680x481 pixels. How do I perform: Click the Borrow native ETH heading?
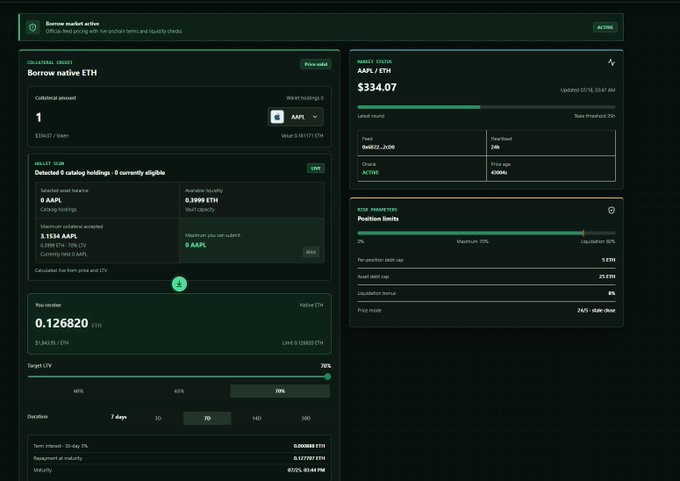(x=62, y=73)
